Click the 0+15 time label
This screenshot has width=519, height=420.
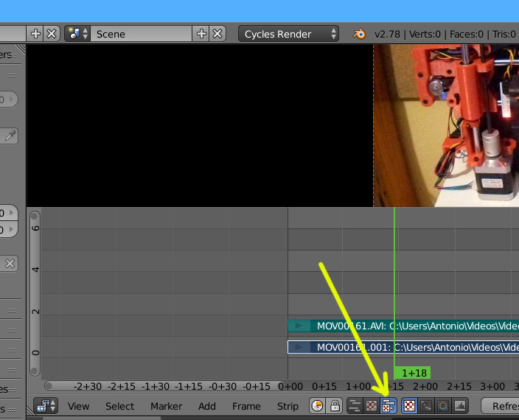click(324, 386)
